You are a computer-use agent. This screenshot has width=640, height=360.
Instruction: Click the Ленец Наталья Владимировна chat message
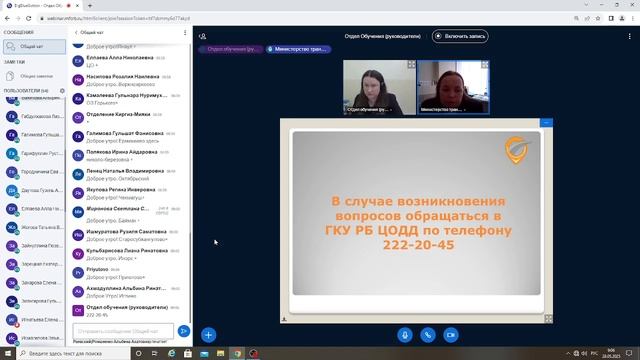(129, 174)
